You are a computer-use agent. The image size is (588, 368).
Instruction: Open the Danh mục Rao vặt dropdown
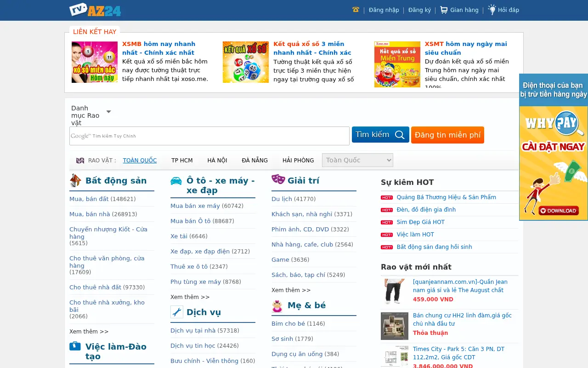pos(91,115)
